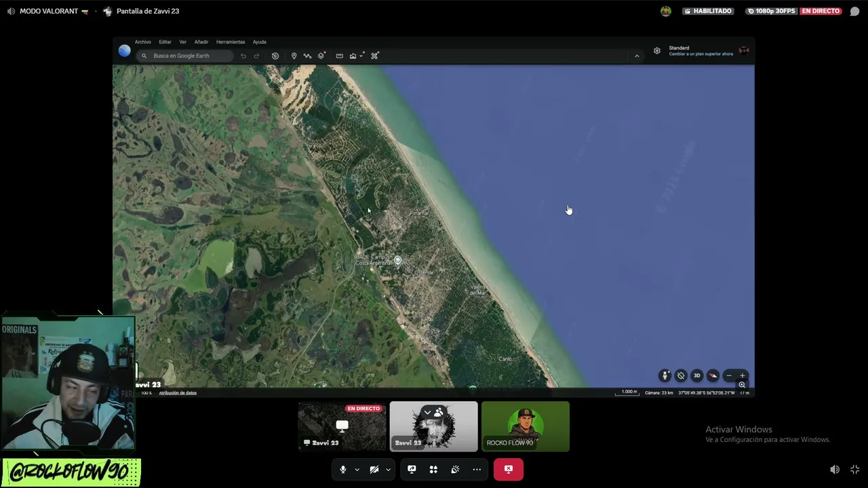Click the user avatar in the top bar
The image size is (868, 488).
coord(666,12)
